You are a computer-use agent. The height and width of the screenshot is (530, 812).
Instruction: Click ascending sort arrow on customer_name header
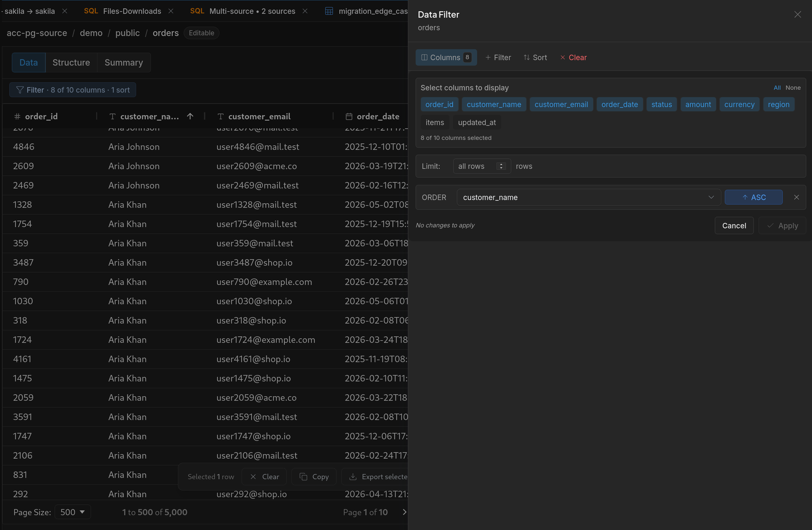pyautogui.click(x=190, y=116)
